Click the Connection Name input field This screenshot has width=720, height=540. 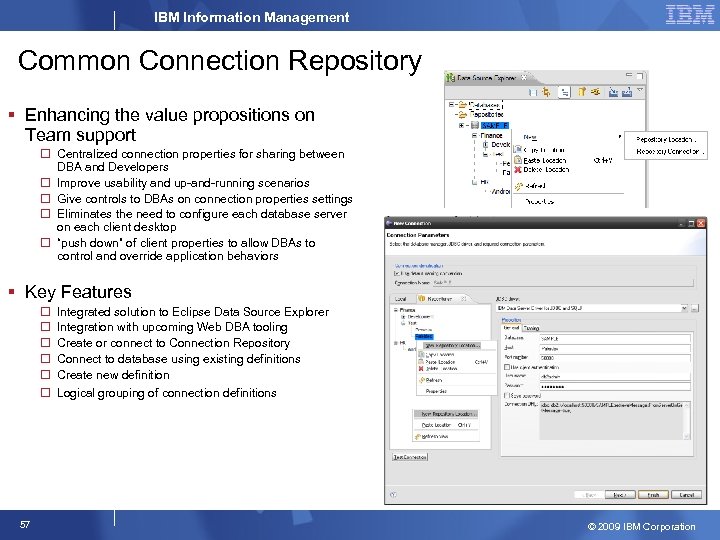(562, 283)
